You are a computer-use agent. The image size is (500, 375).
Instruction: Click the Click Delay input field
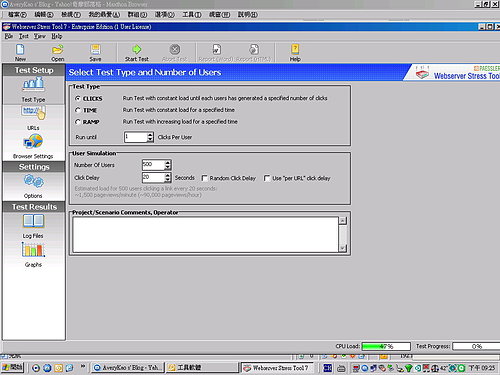point(153,177)
